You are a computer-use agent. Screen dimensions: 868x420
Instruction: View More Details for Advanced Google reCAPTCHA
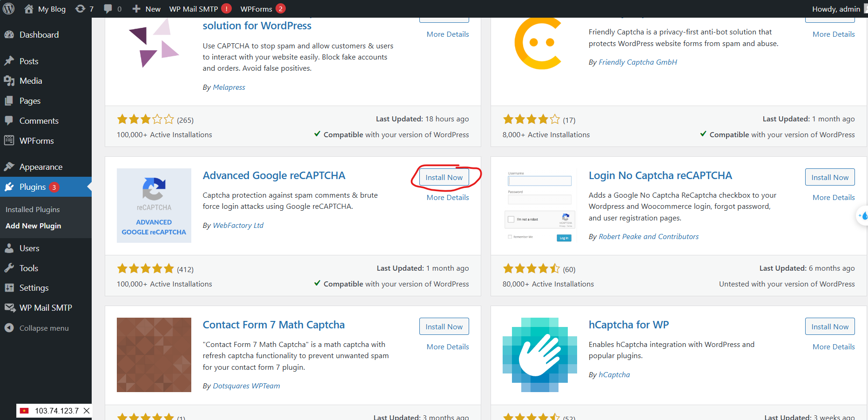pos(448,198)
